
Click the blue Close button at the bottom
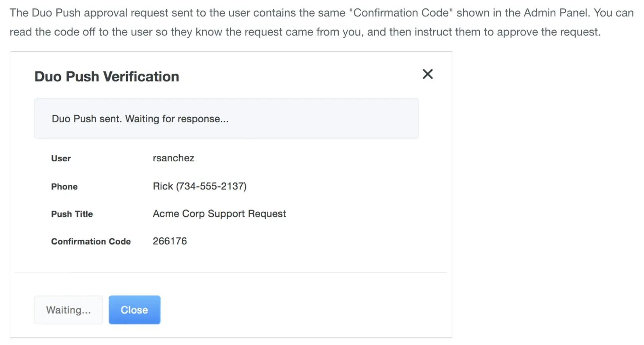134,310
